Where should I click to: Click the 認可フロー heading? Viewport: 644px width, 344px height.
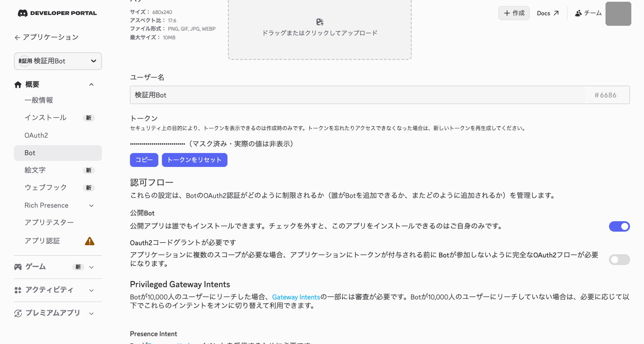pyautogui.click(x=152, y=183)
